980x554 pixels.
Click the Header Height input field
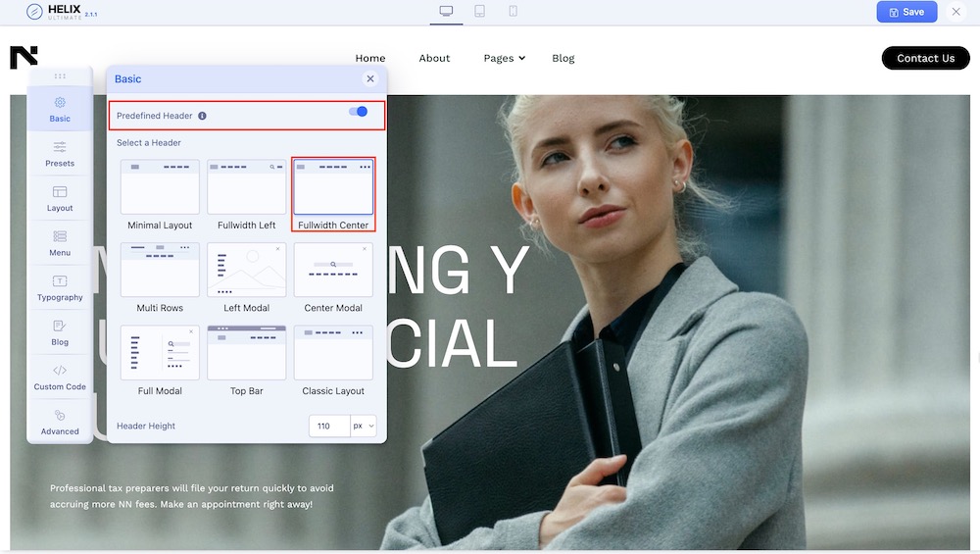pos(328,427)
